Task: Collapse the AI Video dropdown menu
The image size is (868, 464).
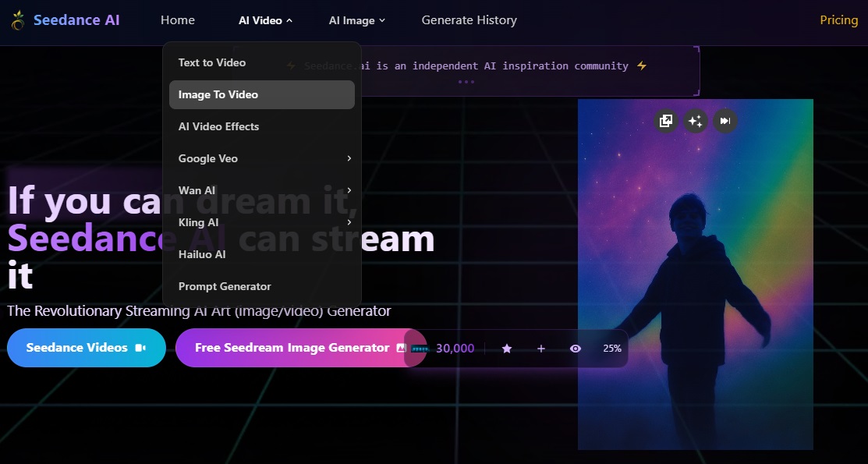Action: pos(265,20)
